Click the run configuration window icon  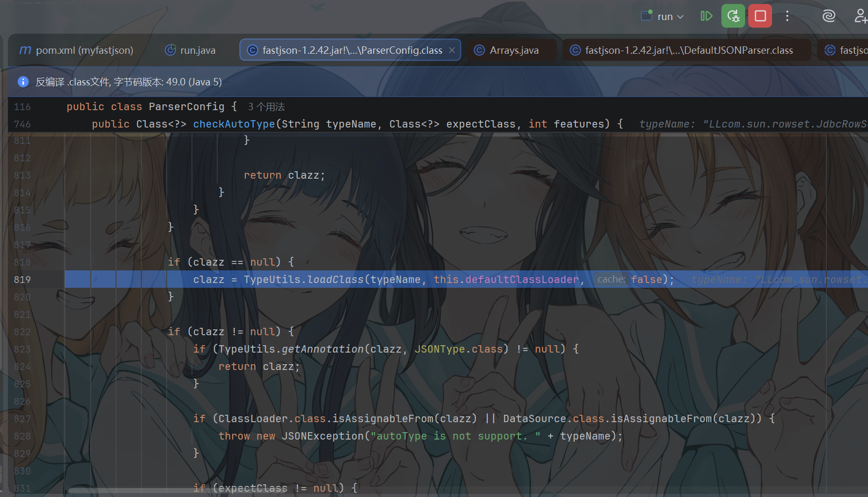[x=647, y=16]
